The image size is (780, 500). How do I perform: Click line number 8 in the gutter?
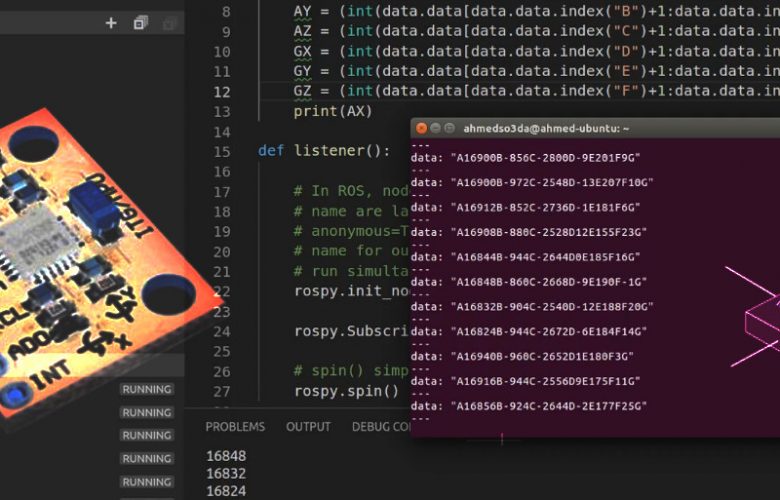pyautogui.click(x=226, y=11)
